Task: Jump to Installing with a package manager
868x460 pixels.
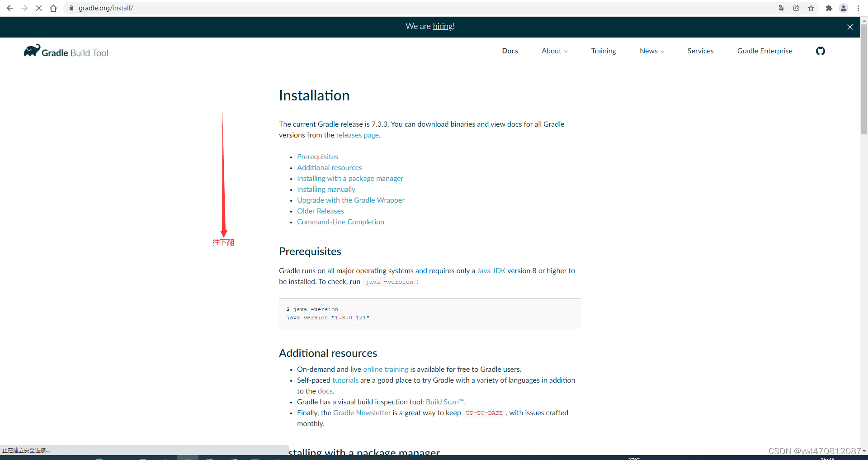Action: point(350,179)
